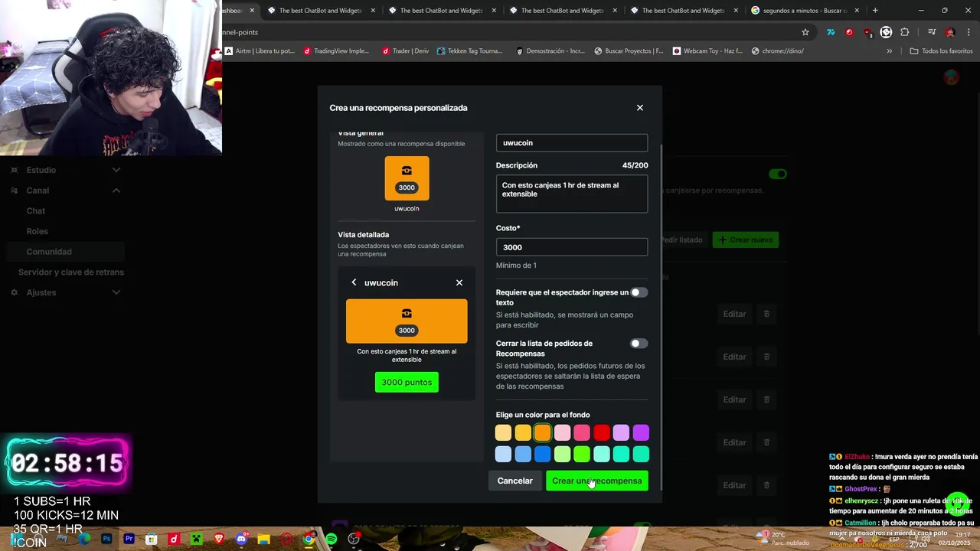980x551 pixels.
Task: Open chrome://dino/ bookmark
Action: 778,51
